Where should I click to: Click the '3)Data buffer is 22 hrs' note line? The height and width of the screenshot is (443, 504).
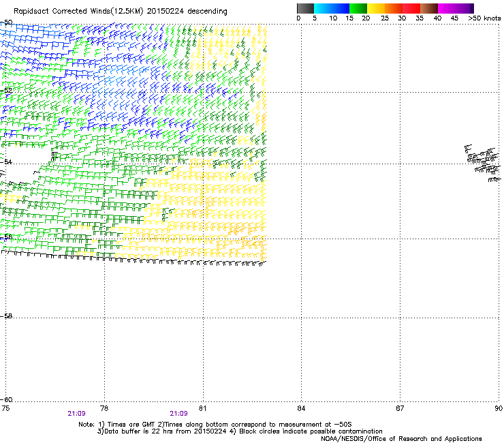point(240,431)
